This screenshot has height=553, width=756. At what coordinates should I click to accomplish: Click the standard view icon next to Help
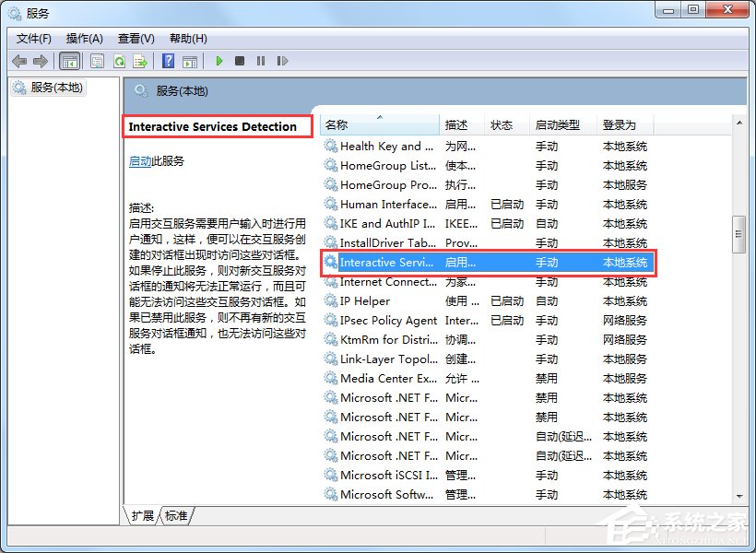191,61
